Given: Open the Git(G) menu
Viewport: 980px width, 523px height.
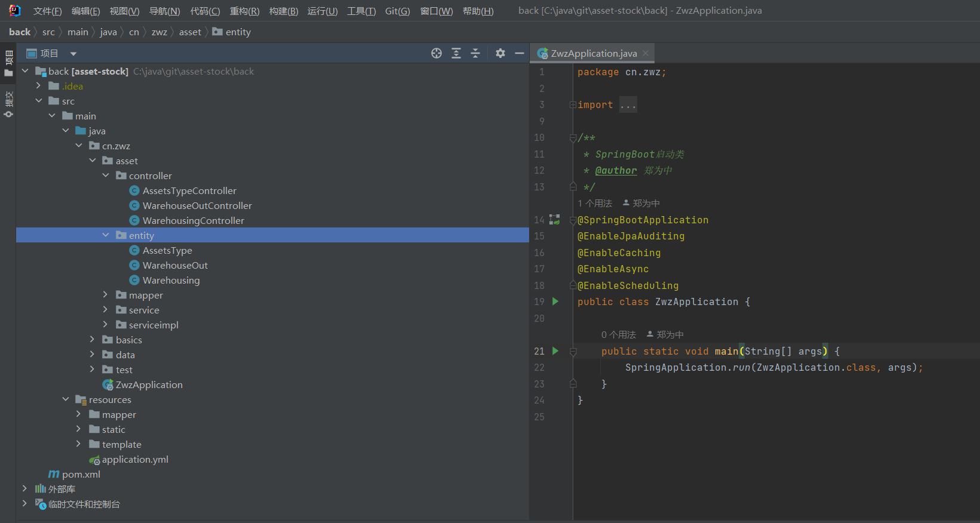Looking at the screenshot, I should tap(397, 11).
